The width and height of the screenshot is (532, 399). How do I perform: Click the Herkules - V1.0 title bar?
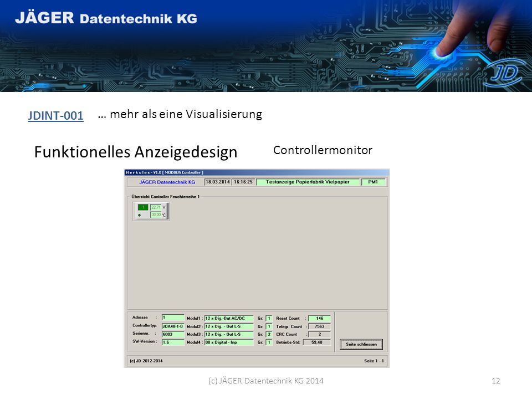click(x=257, y=172)
